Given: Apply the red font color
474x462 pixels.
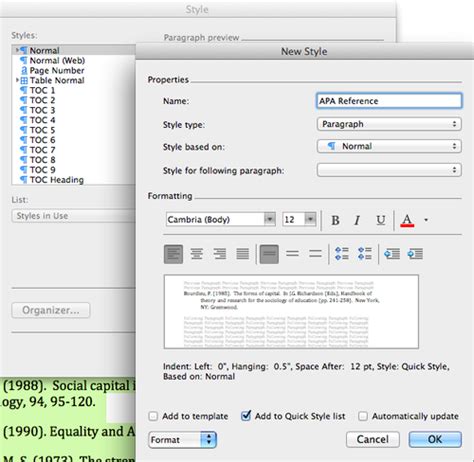Looking at the screenshot, I should click(x=407, y=220).
